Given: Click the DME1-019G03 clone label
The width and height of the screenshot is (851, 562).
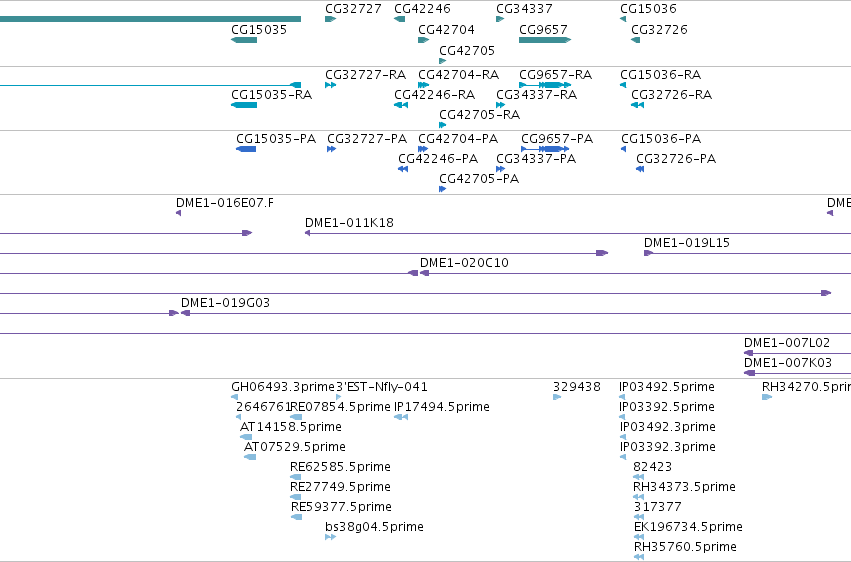Looking at the screenshot, I should (x=225, y=303).
